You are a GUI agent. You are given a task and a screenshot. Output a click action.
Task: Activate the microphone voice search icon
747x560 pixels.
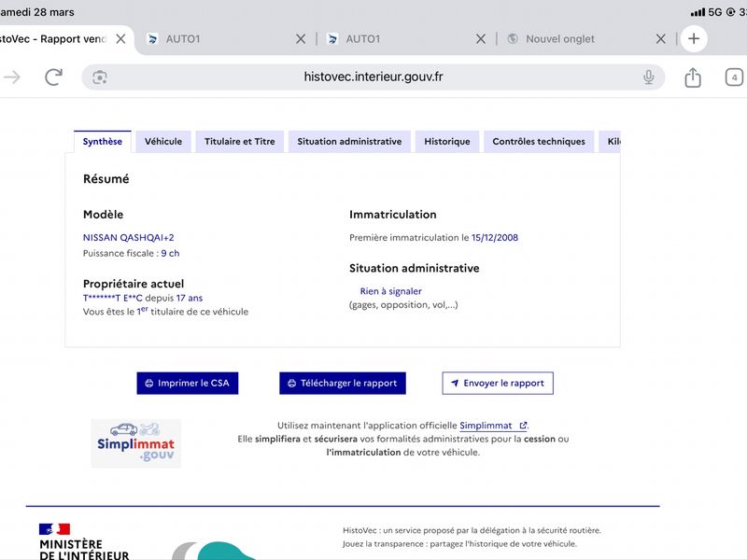(x=648, y=77)
